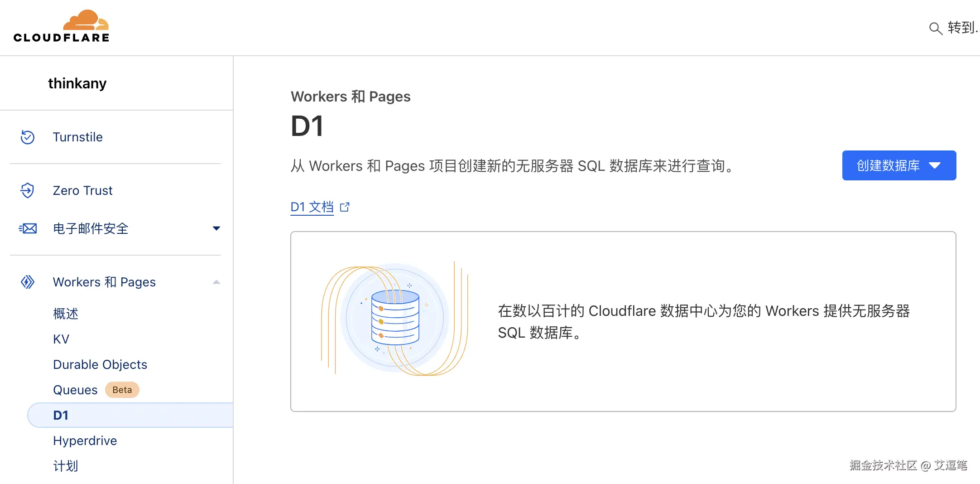980x484 pixels.
Task: Open 计划 in the sidebar
Action: tap(66, 466)
